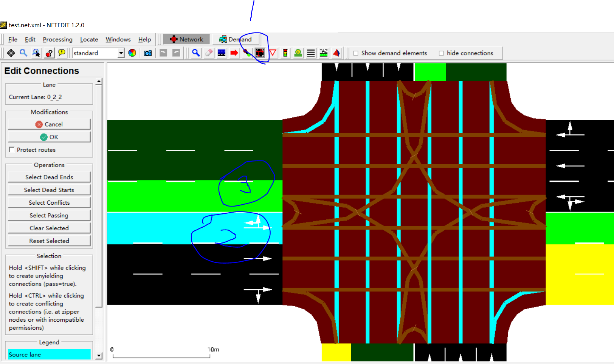Click Select Dead Ends button
614x364 pixels.
point(49,177)
